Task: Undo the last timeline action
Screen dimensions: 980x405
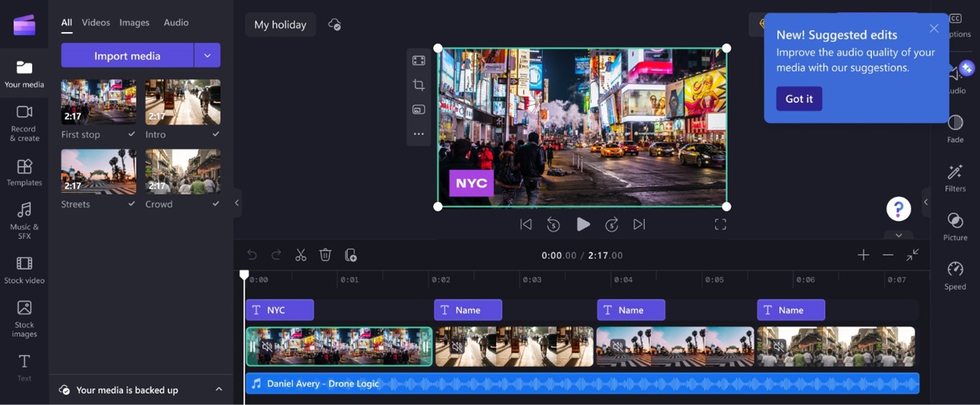Action: [x=252, y=255]
